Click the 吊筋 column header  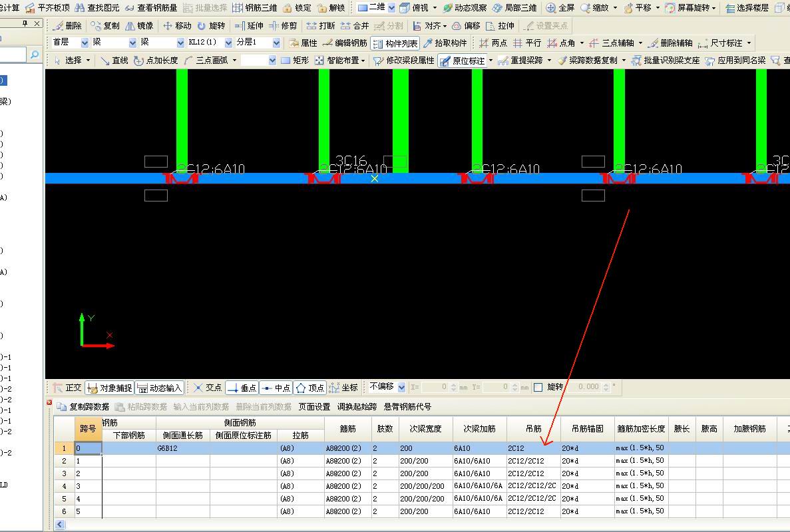534,429
